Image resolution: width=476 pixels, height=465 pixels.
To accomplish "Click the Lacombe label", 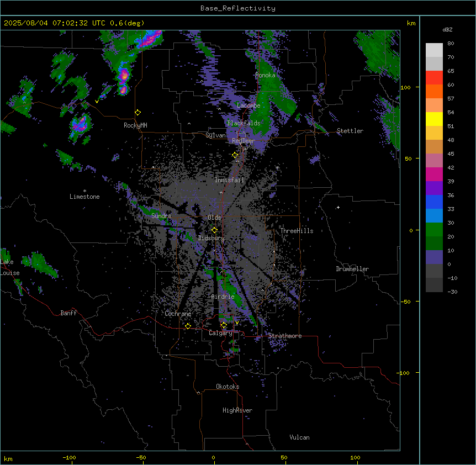I will pyautogui.click(x=248, y=105).
